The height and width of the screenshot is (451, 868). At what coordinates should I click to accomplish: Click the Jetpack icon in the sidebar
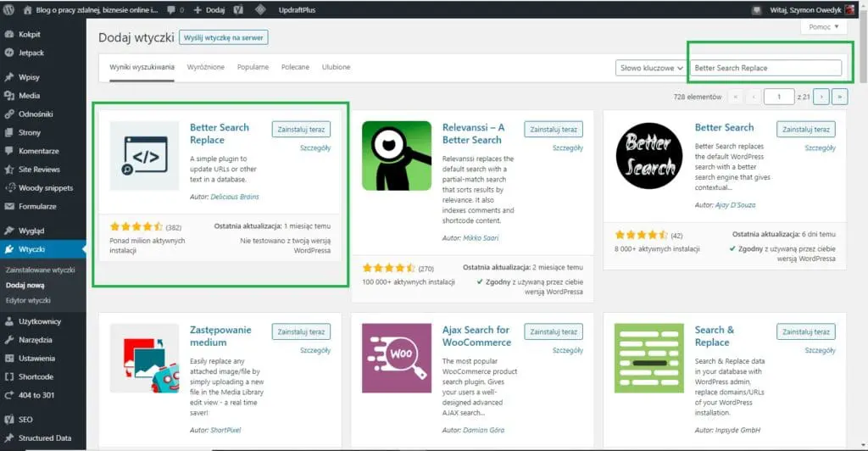tap(8, 53)
